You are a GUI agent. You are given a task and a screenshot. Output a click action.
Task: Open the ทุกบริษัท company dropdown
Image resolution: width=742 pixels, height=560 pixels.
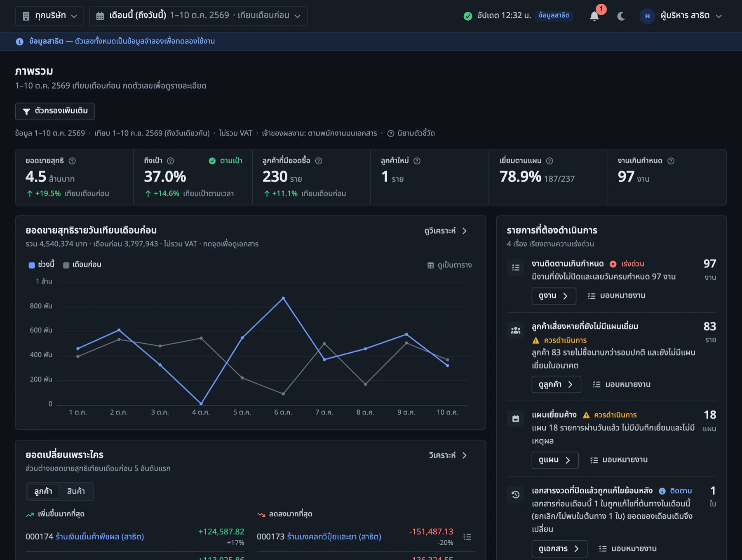point(49,16)
